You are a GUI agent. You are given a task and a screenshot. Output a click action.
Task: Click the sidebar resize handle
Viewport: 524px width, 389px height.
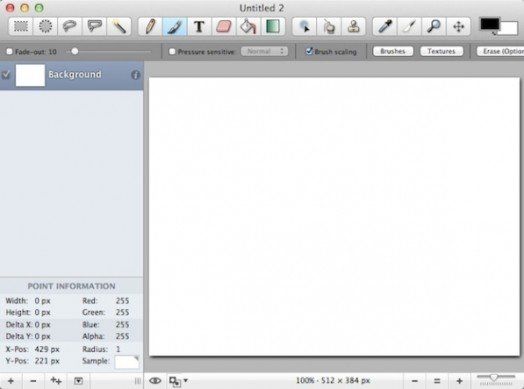tap(137, 381)
